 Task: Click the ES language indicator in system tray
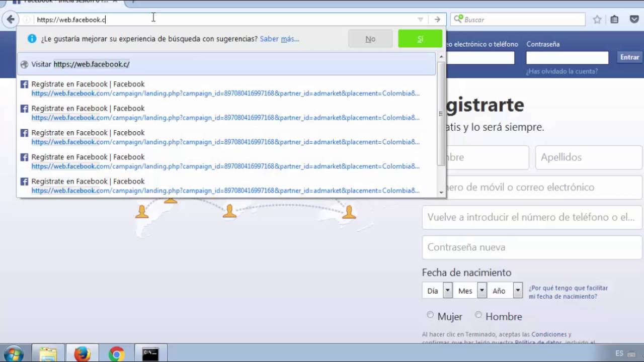pos(619,353)
